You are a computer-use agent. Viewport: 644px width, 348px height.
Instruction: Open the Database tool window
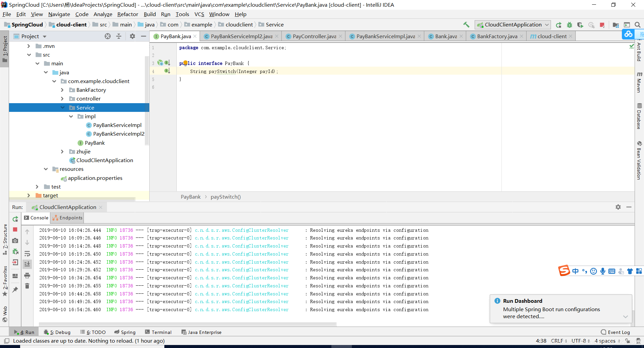pyautogui.click(x=639, y=116)
